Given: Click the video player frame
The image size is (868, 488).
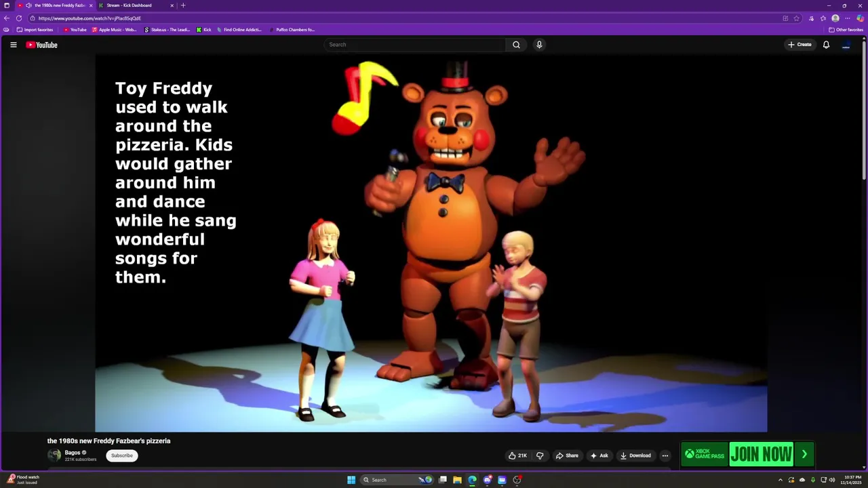Looking at the screenshot, I should click(431, 243).
